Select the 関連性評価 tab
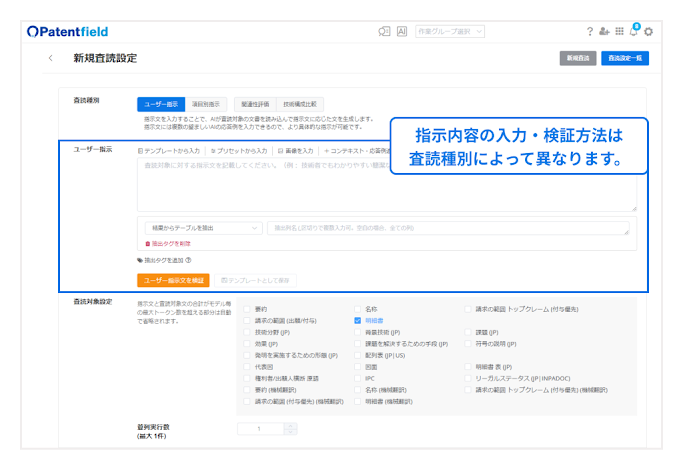The width and height of the screenshot is (683, 470). 252,103
